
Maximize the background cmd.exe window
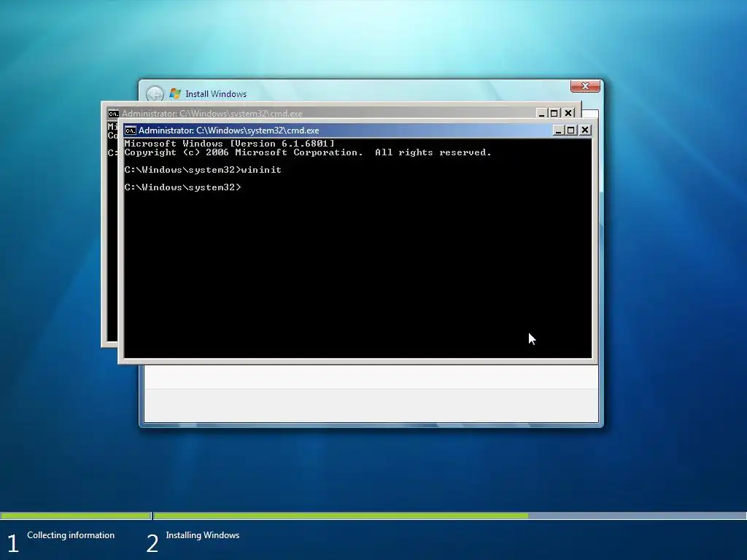click(554, 113)
